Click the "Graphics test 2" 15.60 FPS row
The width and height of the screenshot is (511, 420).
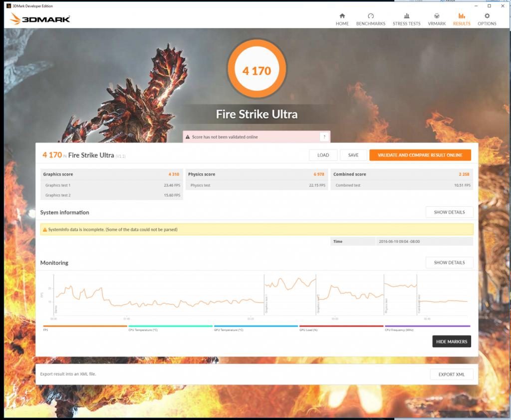[x=111, y=195]
